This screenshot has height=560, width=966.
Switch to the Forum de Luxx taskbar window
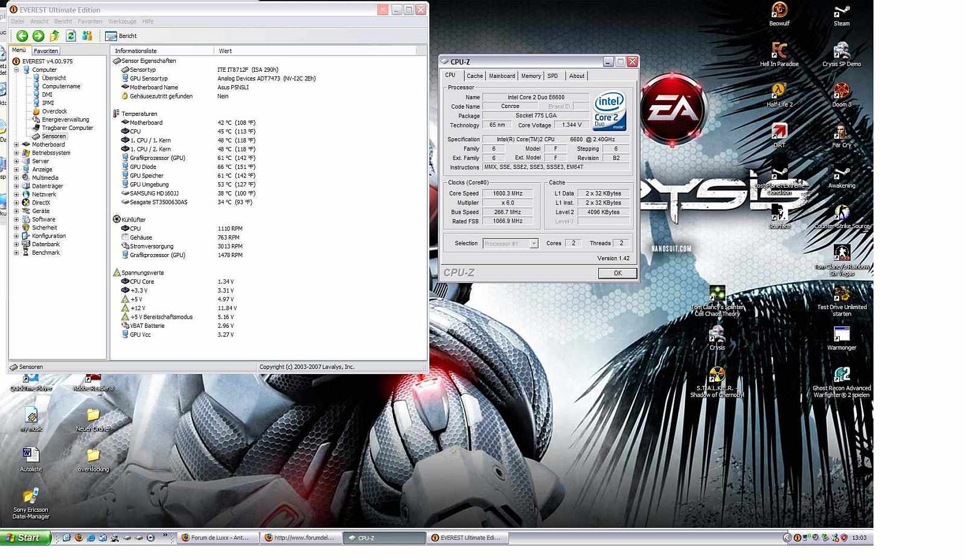[x=219, y=538]
